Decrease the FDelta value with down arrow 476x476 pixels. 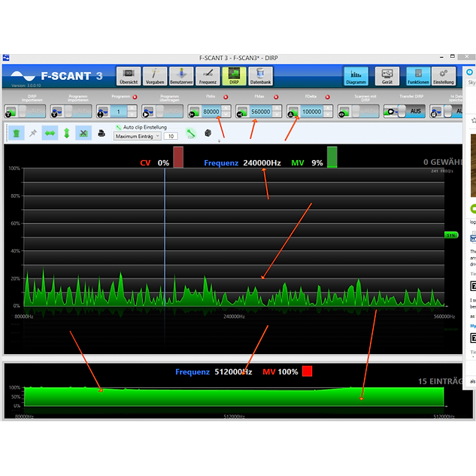[328, 114]
